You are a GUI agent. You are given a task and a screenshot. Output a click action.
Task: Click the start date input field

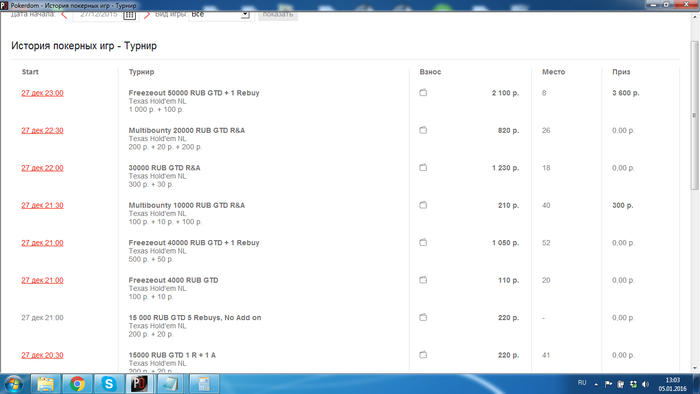pos(98,15)
